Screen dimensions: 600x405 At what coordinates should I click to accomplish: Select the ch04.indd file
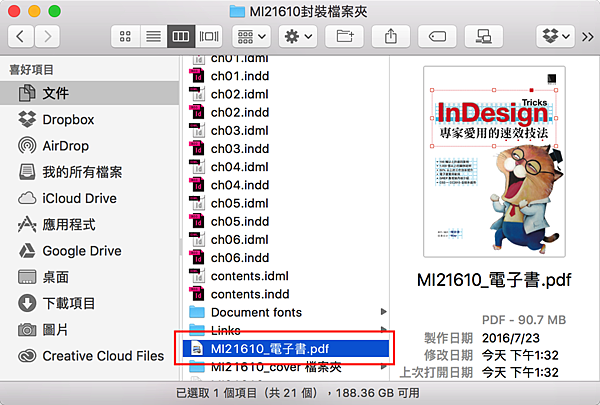click(x=285, y=185)
